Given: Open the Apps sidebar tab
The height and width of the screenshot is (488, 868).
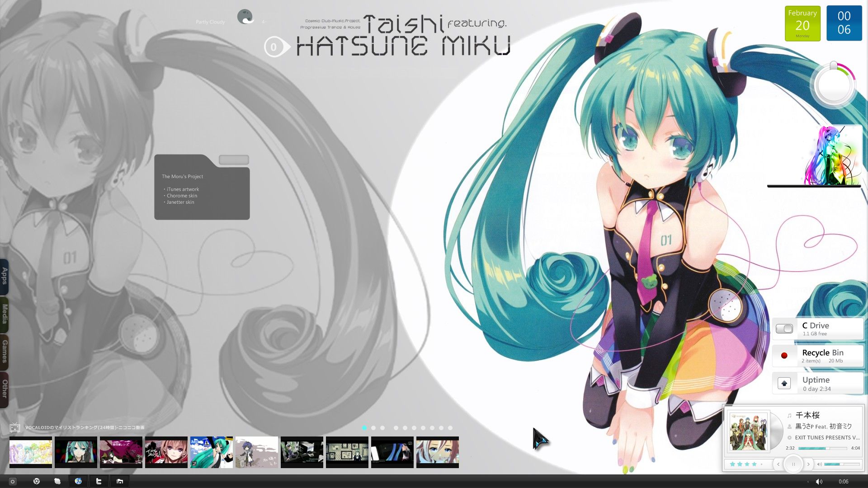Looking at the screenshot, I should [5, 276].
